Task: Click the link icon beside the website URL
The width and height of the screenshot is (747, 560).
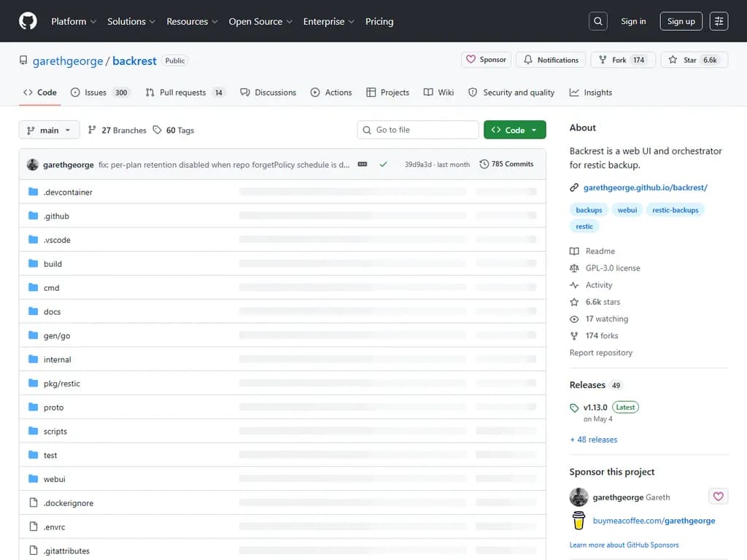Action: [x=574, y=187]
